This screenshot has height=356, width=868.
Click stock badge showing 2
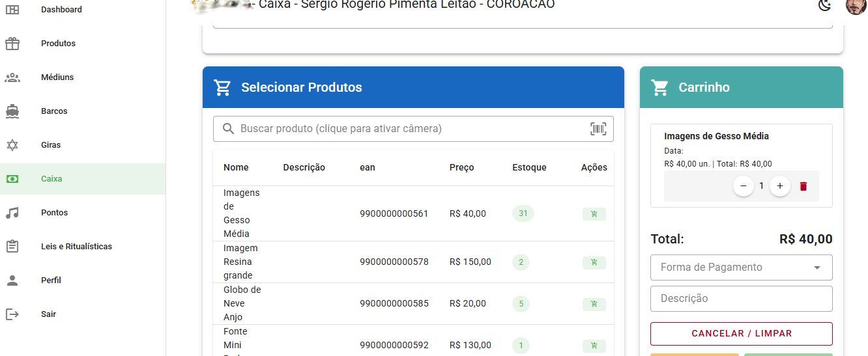click(x=521, y=262)
